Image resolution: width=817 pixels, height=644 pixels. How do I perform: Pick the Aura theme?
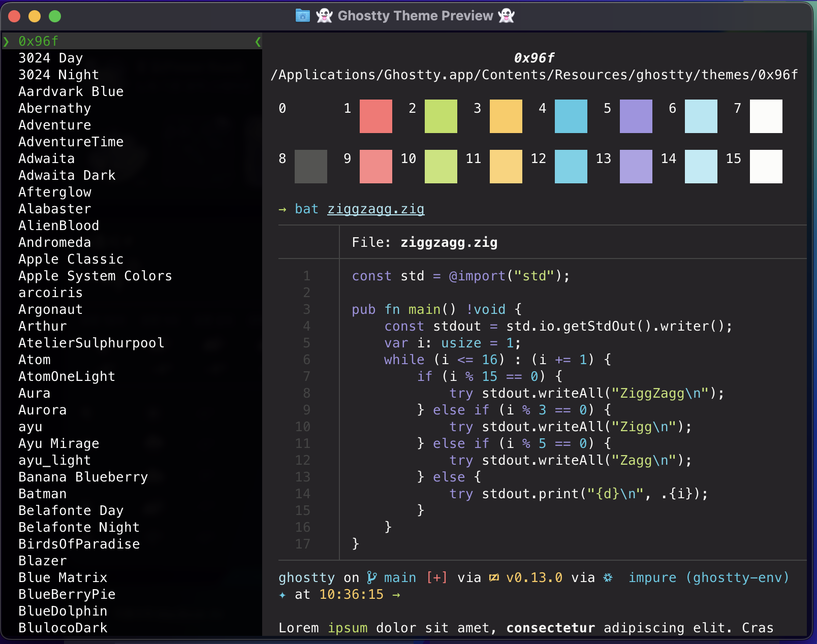[34, 393]
